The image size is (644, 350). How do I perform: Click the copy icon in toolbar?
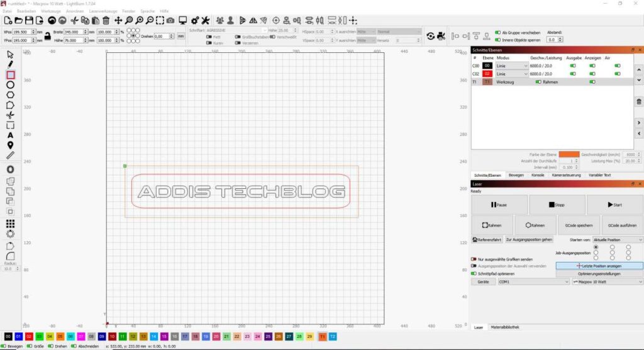(85, 20)
